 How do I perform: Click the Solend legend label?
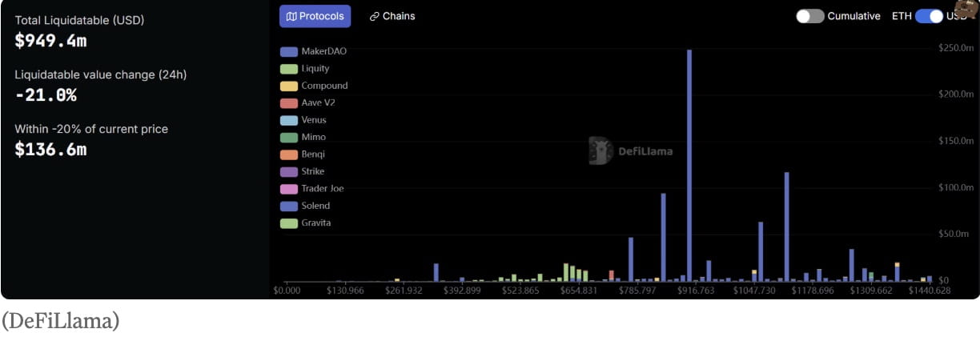tap(316, 206)
